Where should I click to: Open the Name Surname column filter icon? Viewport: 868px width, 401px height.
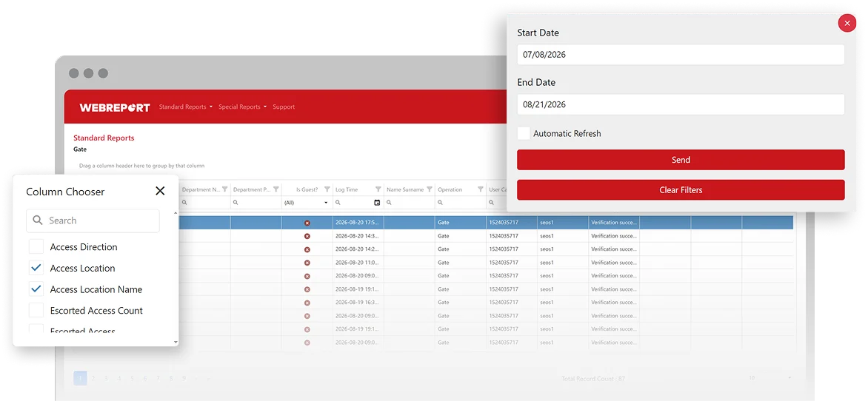click(x=429, y=189)
